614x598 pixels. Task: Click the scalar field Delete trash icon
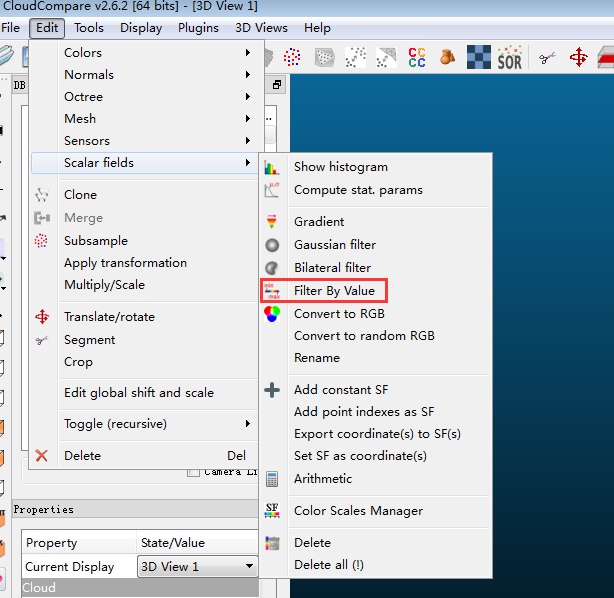click(x=272, y=543)
